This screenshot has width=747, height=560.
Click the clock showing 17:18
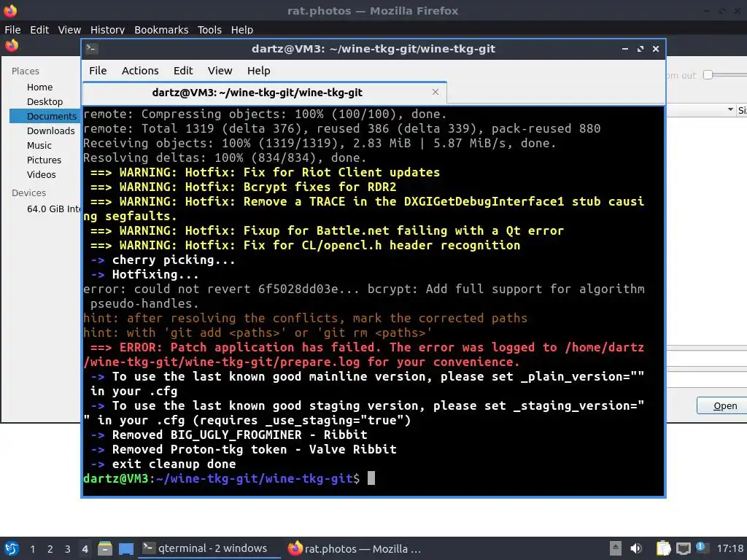(729, 548)
